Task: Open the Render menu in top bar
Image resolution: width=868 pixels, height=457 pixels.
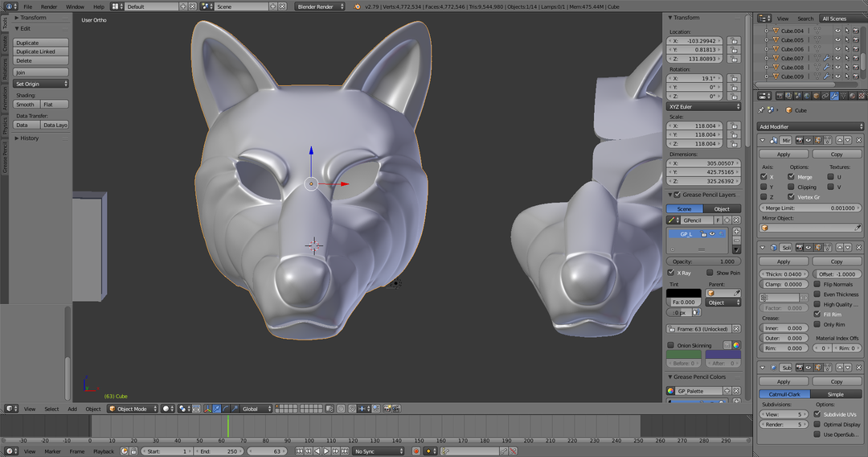Action: 49,6
